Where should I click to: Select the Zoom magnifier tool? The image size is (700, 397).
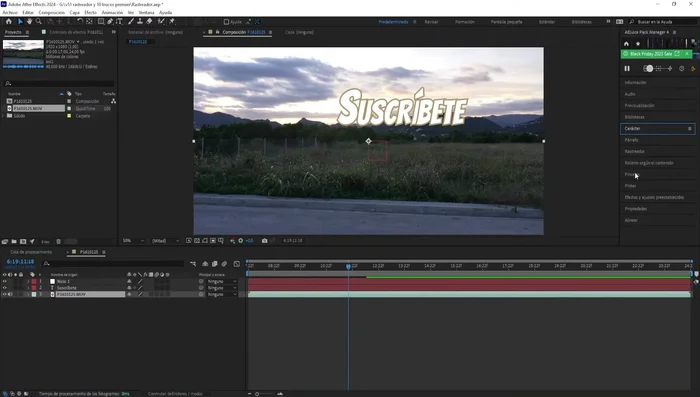click(39, 21)
